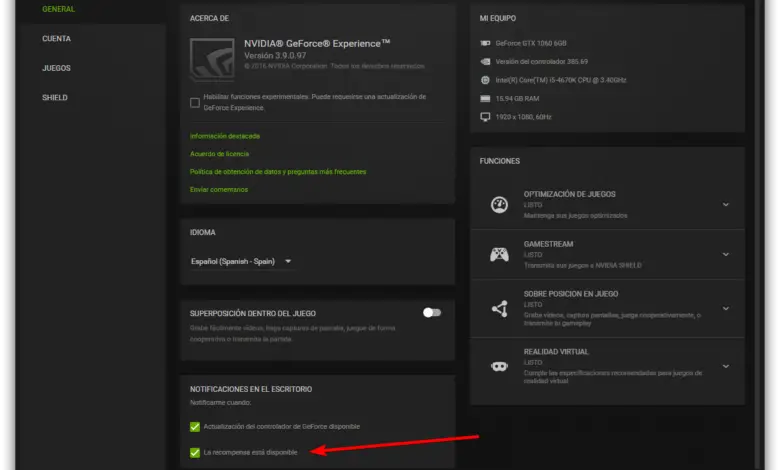780x470 pixels.
Task: Expand the Realidad virtual section
Action: 726,366
